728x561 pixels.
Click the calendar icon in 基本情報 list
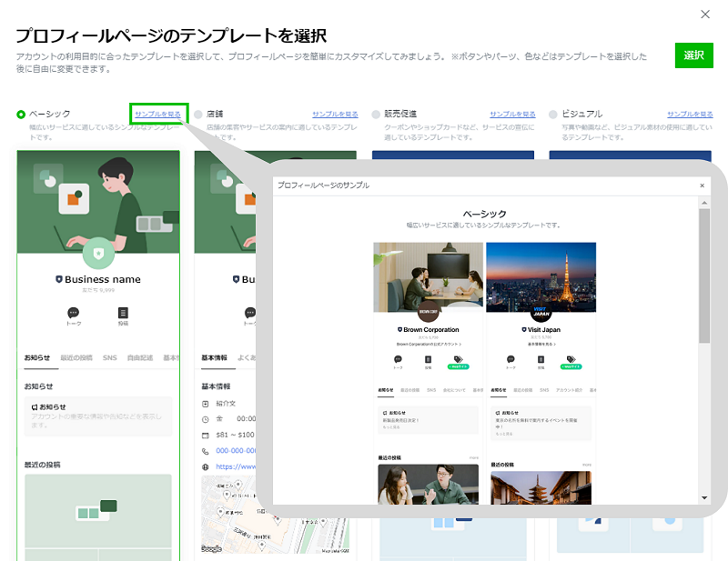206,435
